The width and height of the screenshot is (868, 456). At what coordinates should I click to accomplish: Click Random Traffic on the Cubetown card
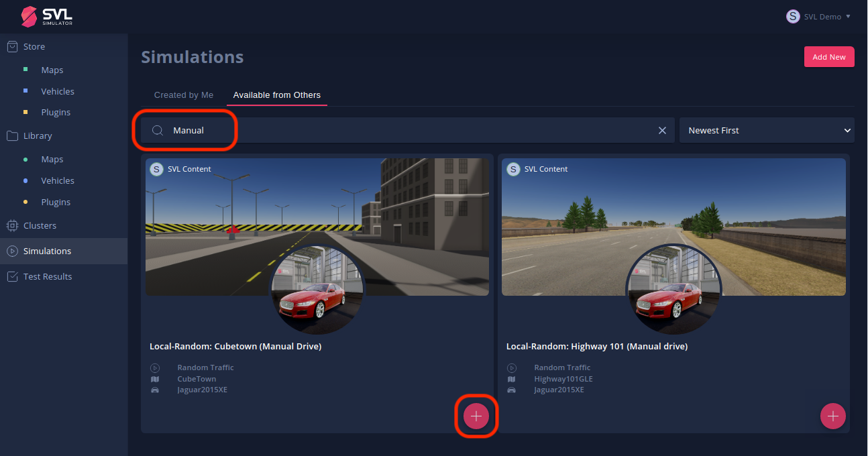pyautogui.click(x=206, y=367)
